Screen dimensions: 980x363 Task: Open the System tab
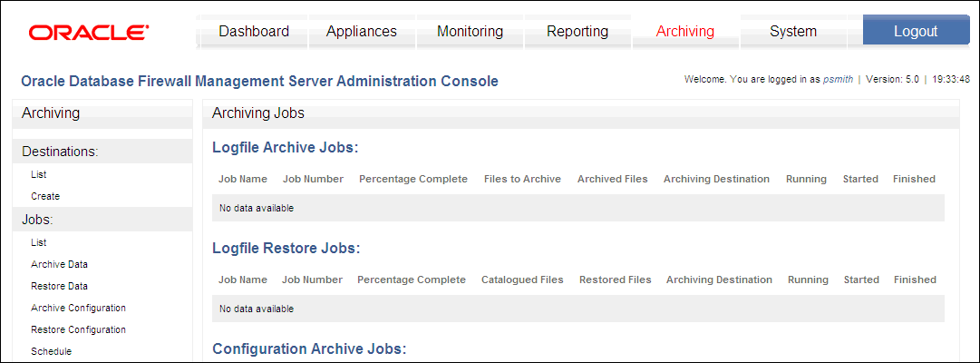point(793,31)
